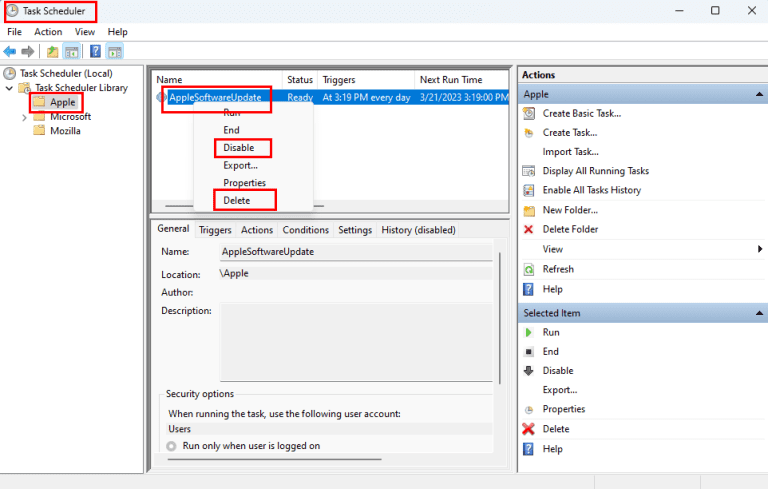Click Enable All Tasks History
This screenshot has width=768, height=489.
tap(591, 190)
